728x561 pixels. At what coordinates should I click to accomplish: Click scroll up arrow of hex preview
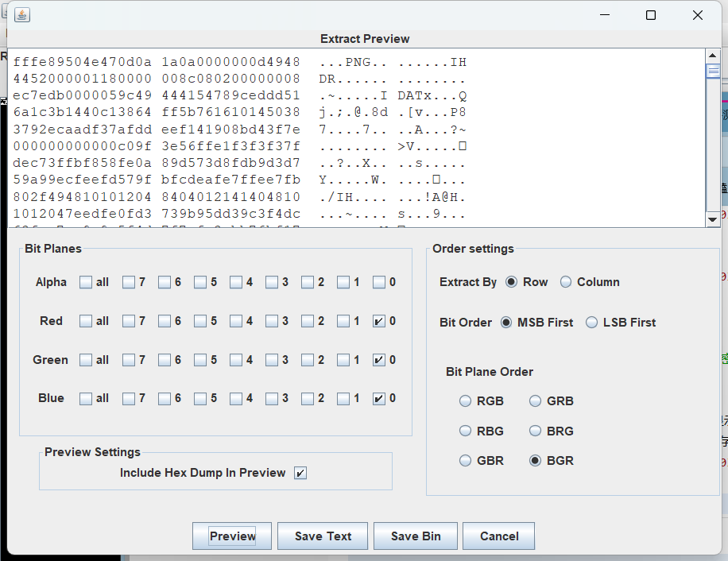(x=713, y=56)
